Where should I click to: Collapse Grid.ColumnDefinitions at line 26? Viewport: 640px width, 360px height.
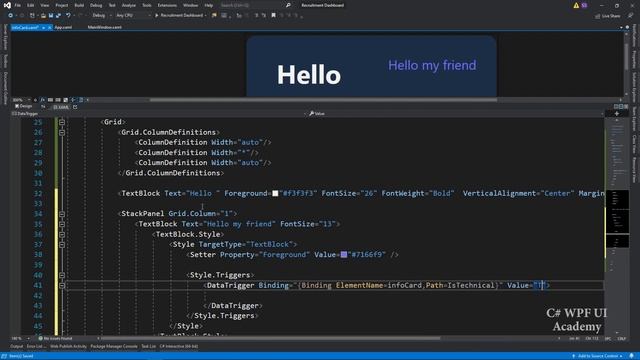pyautogui.click(x=62, y=132)
